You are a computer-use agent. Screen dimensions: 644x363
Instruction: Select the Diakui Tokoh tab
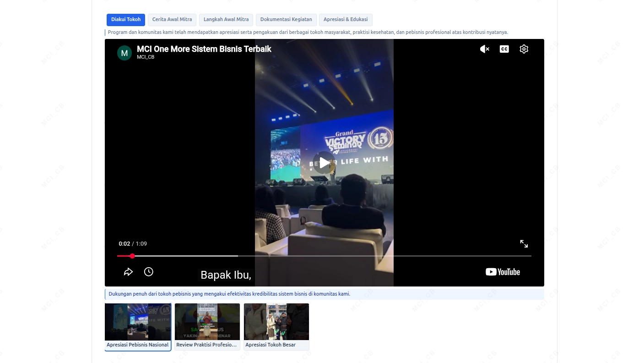point(126,20)
